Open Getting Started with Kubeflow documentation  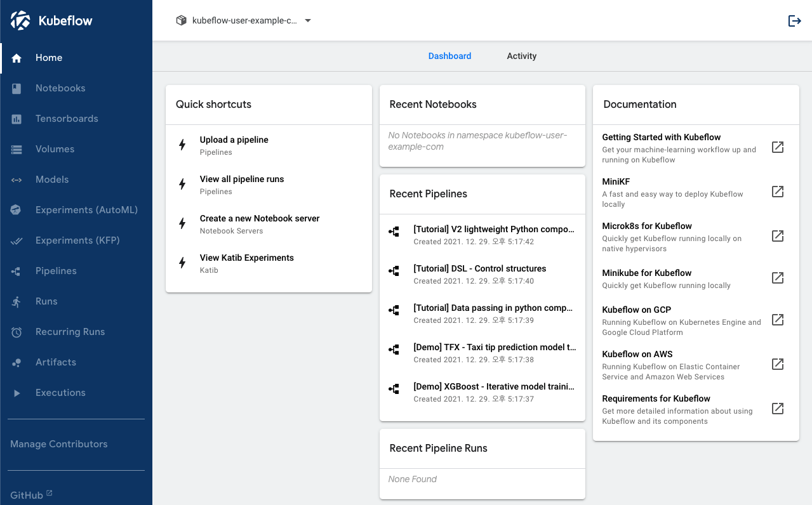(696, 147)
